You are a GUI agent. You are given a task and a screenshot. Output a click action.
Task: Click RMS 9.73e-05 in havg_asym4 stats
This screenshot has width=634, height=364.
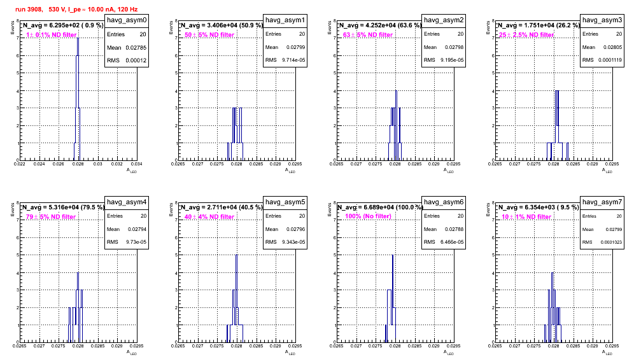coord(127,242)
